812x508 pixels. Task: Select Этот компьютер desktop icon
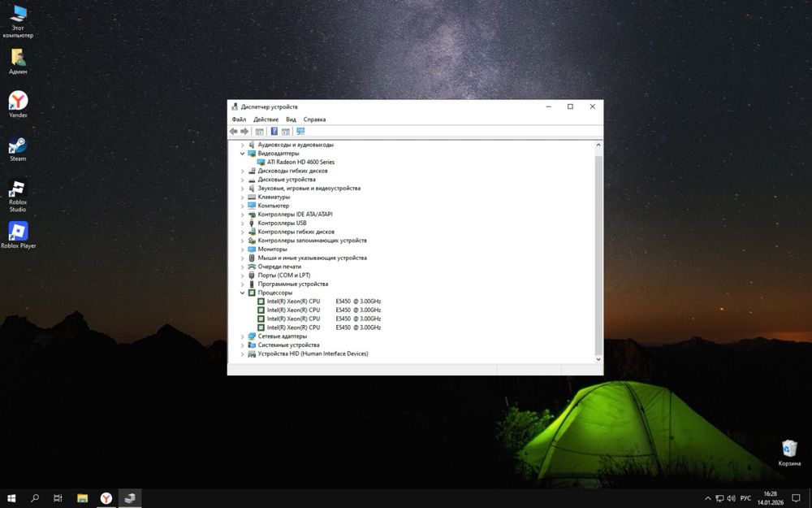pyautogui.click(x=18, y=21)
